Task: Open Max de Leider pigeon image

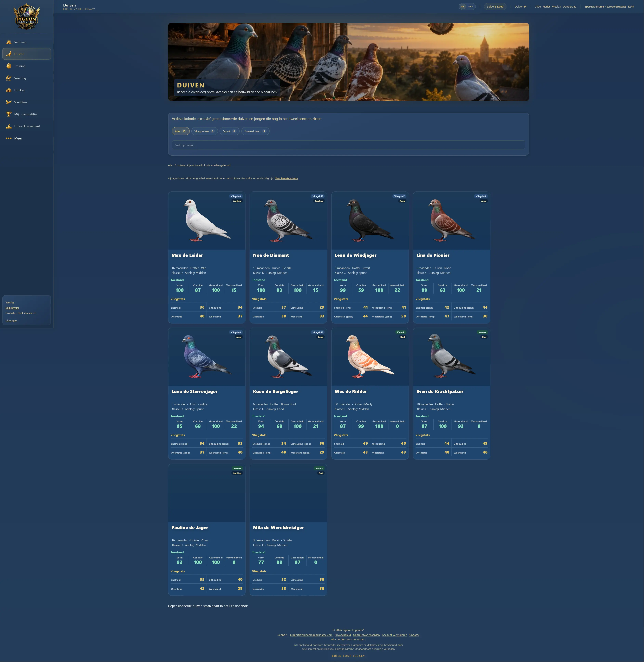Action: point(207,221)
